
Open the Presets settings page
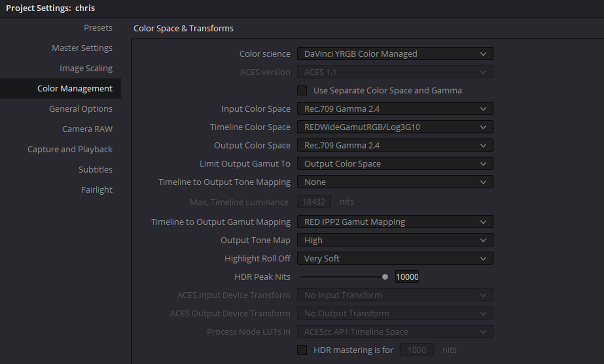click(98, 28)
